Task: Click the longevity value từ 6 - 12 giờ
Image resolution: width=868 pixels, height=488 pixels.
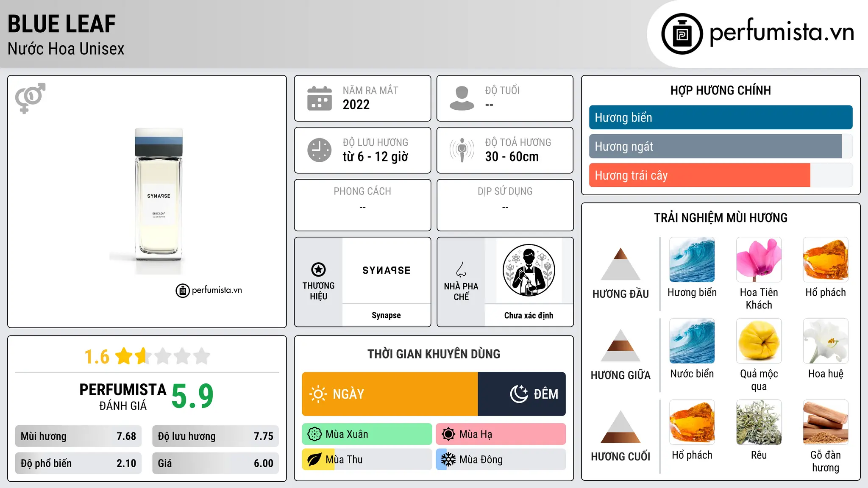Action: click(x=376, y=156)
